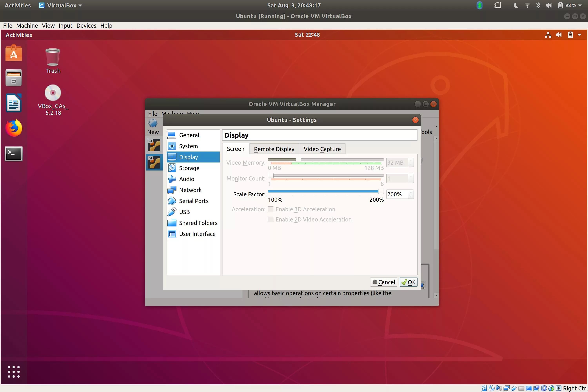Open host Help menu

click(x=106, y=25)
